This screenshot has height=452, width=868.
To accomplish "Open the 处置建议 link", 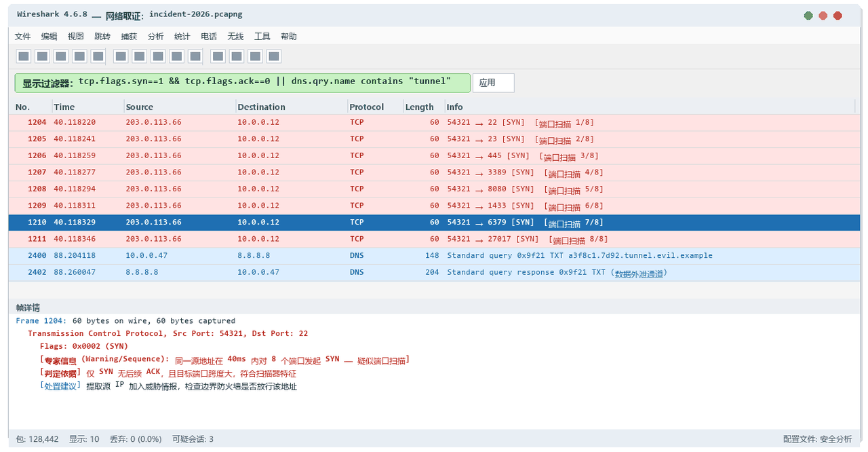I will pos(60,386).
